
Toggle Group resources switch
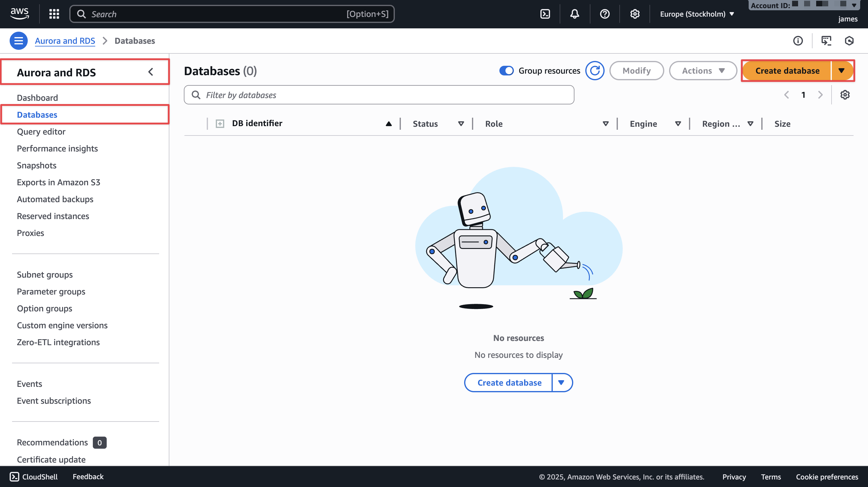pos(506,71)
